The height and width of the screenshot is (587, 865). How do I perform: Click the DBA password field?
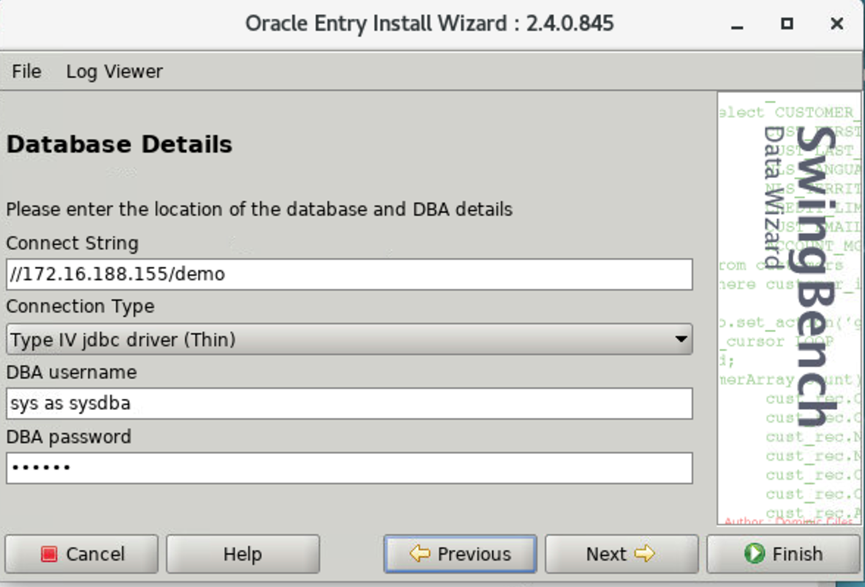[x=350, y=468]
